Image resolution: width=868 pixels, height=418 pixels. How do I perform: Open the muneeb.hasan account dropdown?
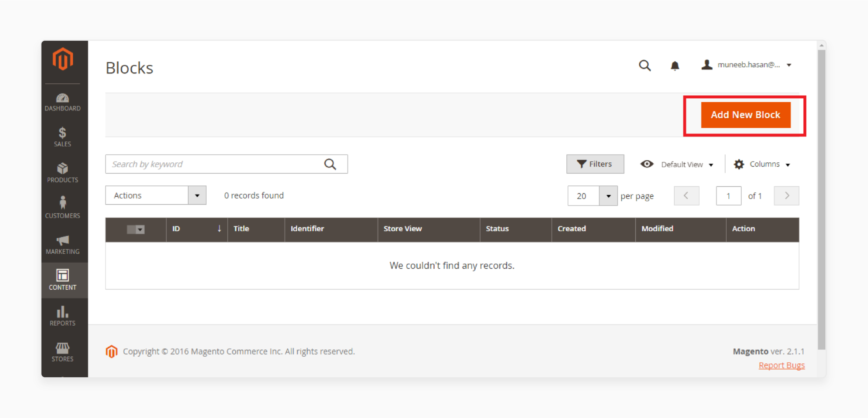[x=747, y=65]
